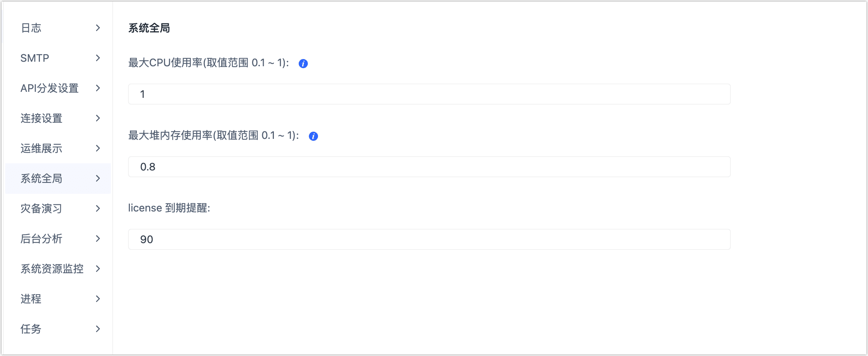Click the chevron next to 运维展示

(x=98, y=148)
